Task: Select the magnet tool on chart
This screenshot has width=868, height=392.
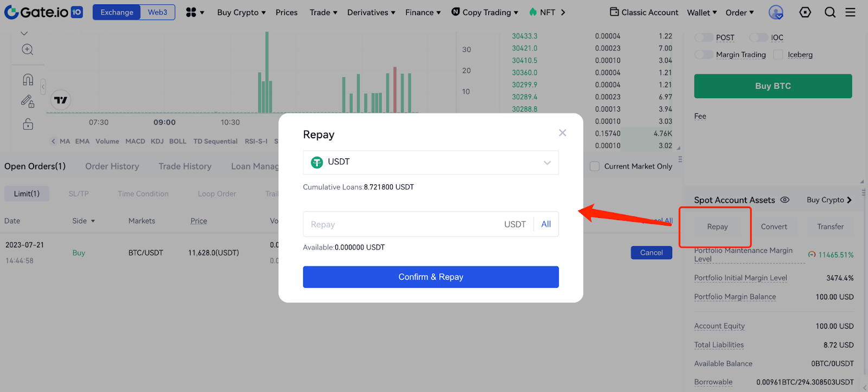Action: click(x=28, y=80)
